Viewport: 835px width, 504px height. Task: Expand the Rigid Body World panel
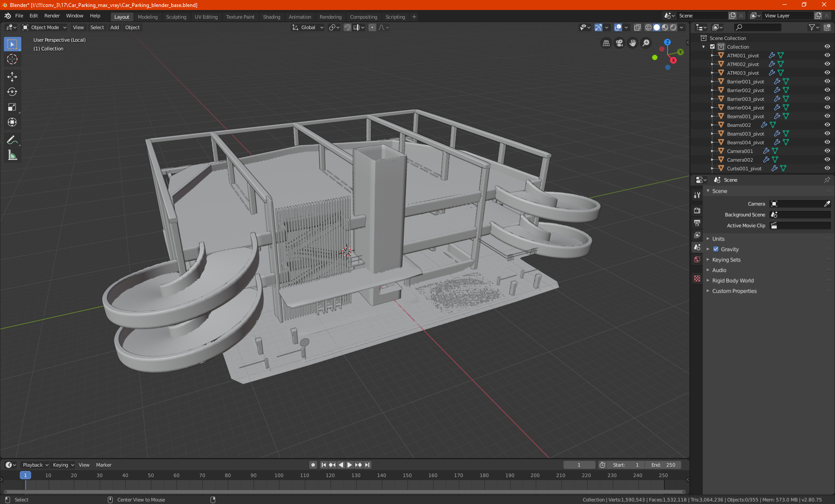click(733, 281)
